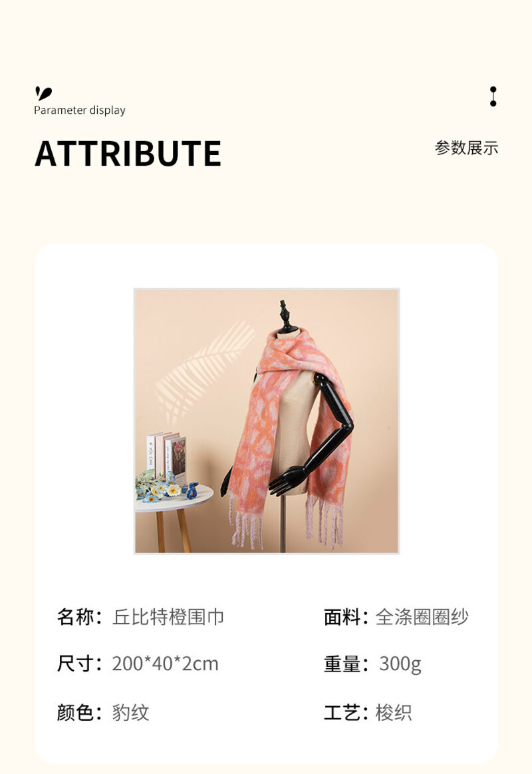Click the fabric value 全涤圈圈纱
Viewport: 532px width, 774px height.
click(422, 617)
